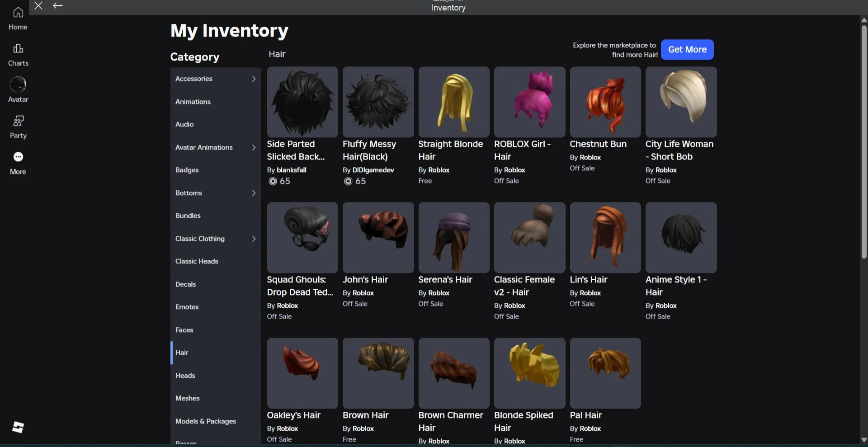Expand the Bottoms category chevron
Screen dimensions: 868x447
pyautogui.click(x=254, y=193)
